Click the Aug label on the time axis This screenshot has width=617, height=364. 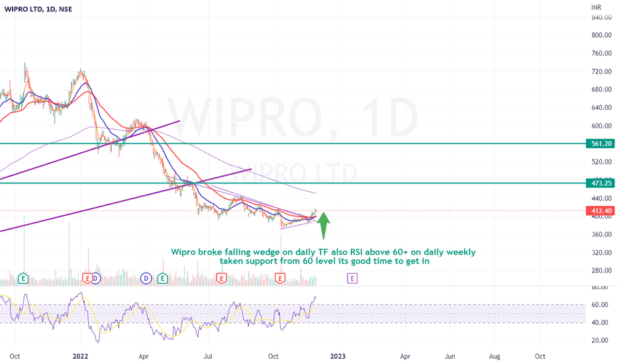(495, 356)
